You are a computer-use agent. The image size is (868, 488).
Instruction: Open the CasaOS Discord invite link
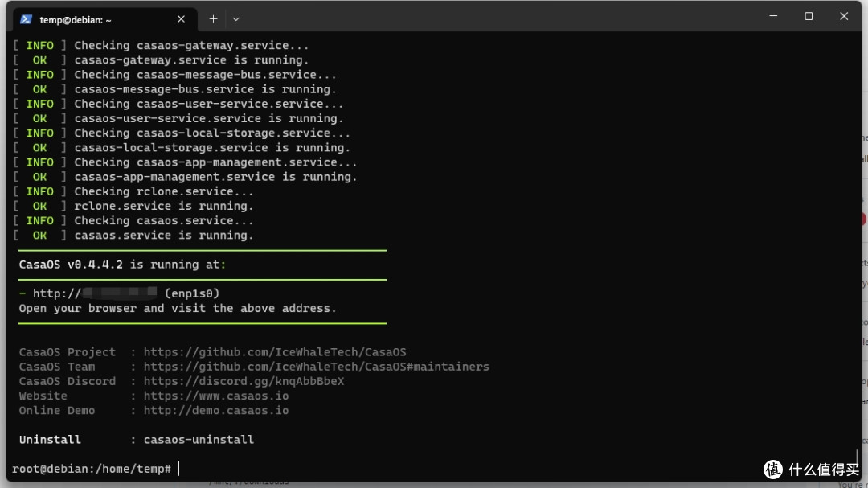coord(244,381)
